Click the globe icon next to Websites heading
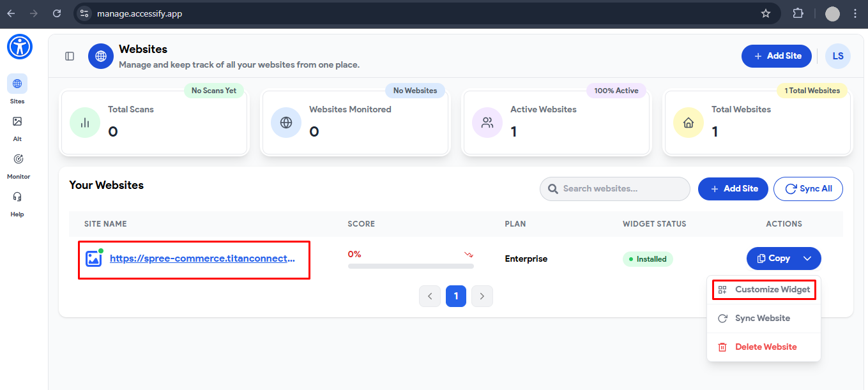This screenshot has width=868, height=390. 100,56
